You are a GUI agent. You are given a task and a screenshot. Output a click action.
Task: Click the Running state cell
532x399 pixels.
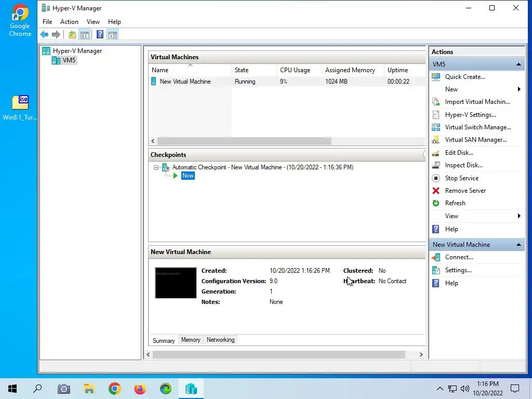245,82
